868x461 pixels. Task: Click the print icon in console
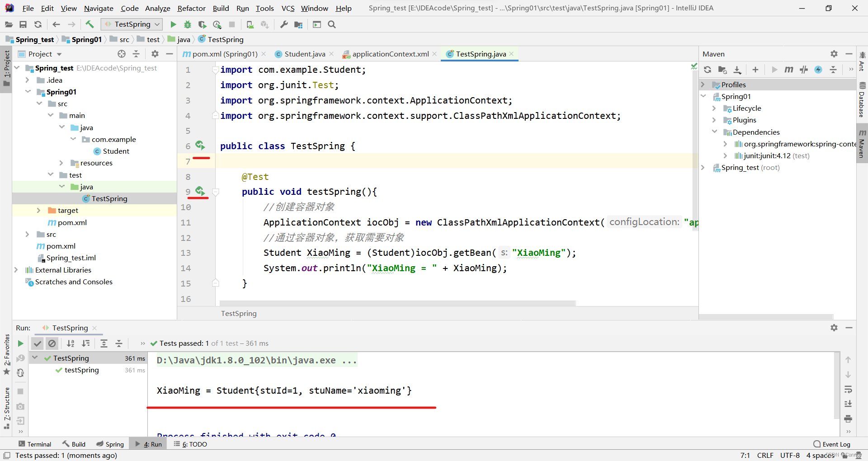[x=848, y=419]
